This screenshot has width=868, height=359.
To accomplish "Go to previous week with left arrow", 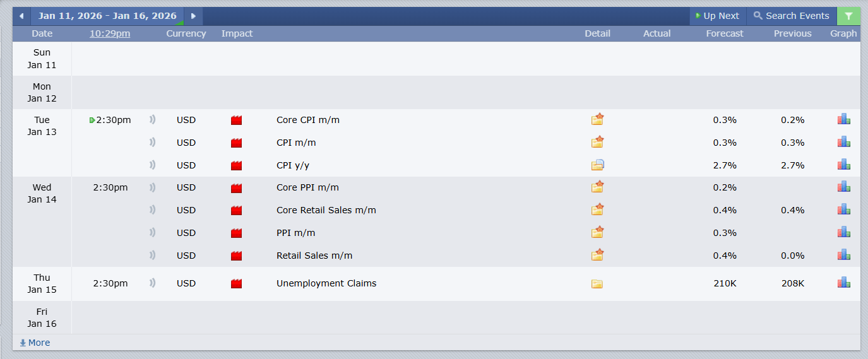I will (x=21, y=16).
